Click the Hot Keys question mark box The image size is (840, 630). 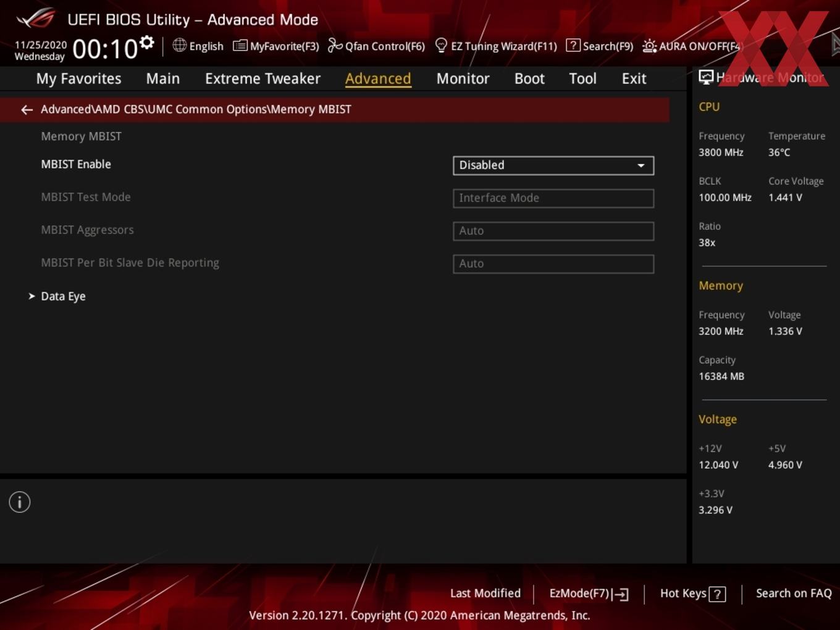(x=717, y=594)
